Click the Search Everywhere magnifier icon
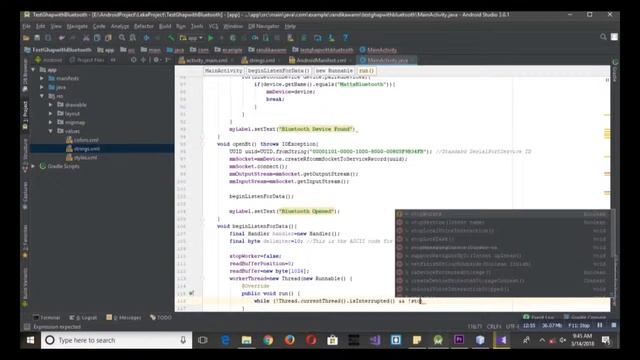 click(x=603, y=37)
